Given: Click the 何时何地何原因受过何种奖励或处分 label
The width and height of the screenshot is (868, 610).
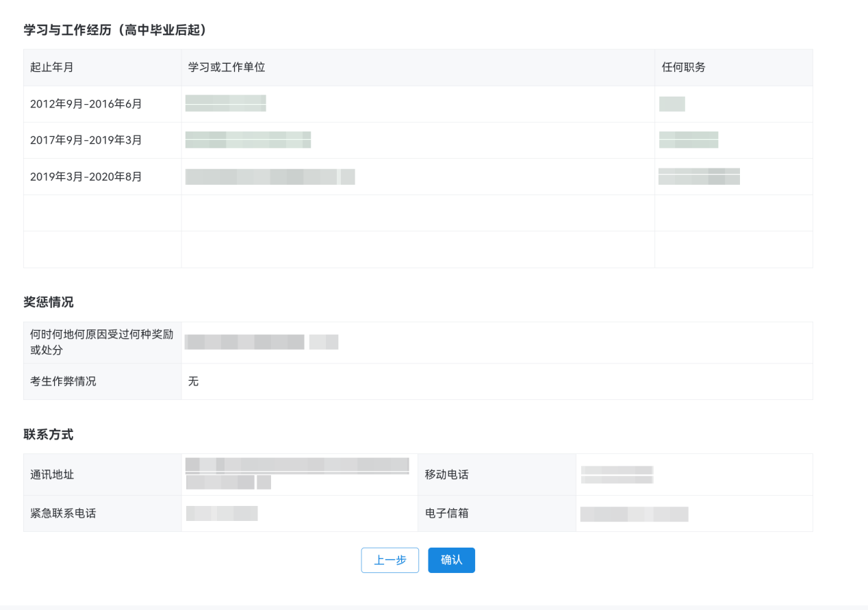Looking at the screenshot, I should (102, 342).
